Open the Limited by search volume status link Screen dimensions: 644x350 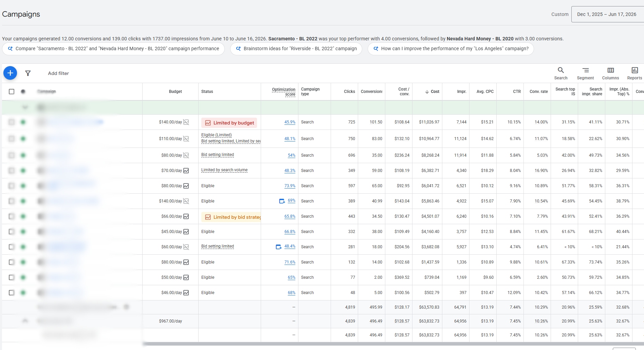(x=224, y=170)
